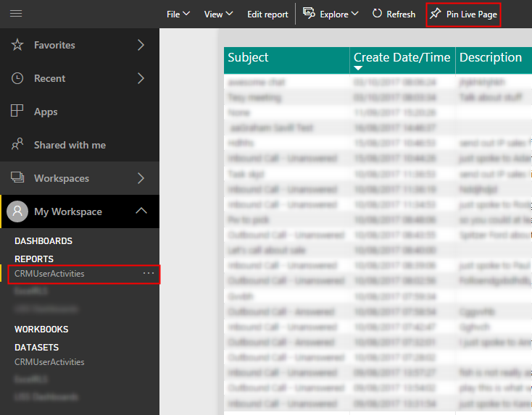Click the Shared with me people icon
The image size is (532, 415).
pos(17,145)
